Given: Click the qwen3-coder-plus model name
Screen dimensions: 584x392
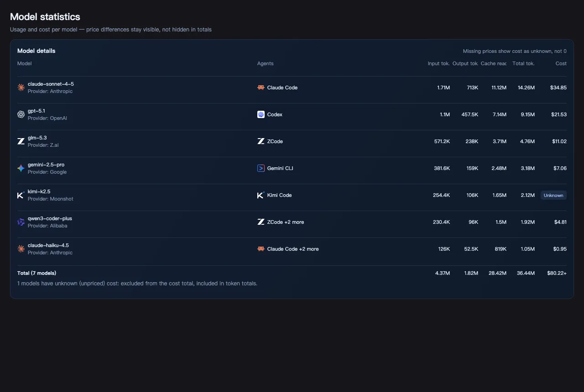Looking at the screenshot, I should click(x=50, y=218).
